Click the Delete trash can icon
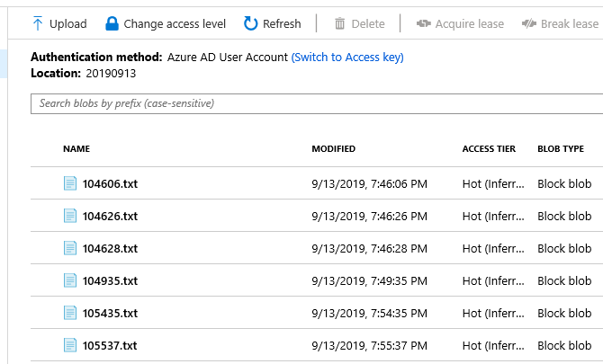Image resolution: width=603 pixels, height=364 pixels. coord(340,23)
